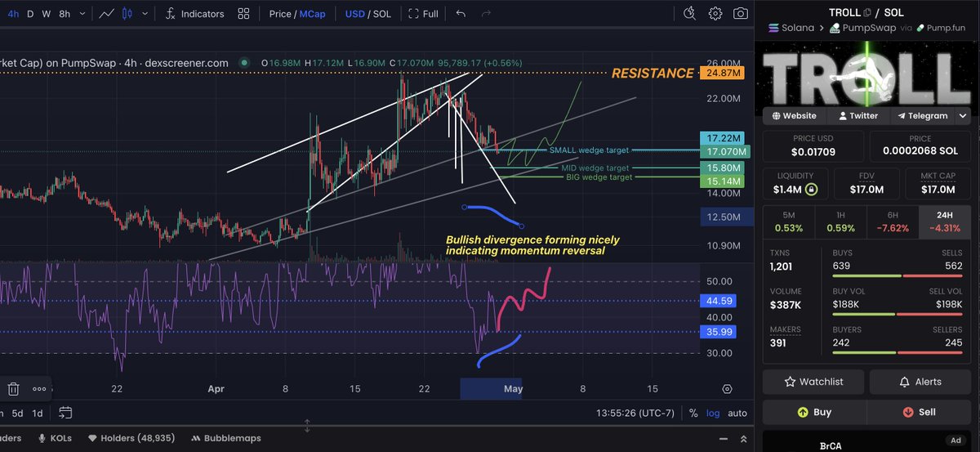Open price Alerts
980x452 pixels.
pos(920,381)
